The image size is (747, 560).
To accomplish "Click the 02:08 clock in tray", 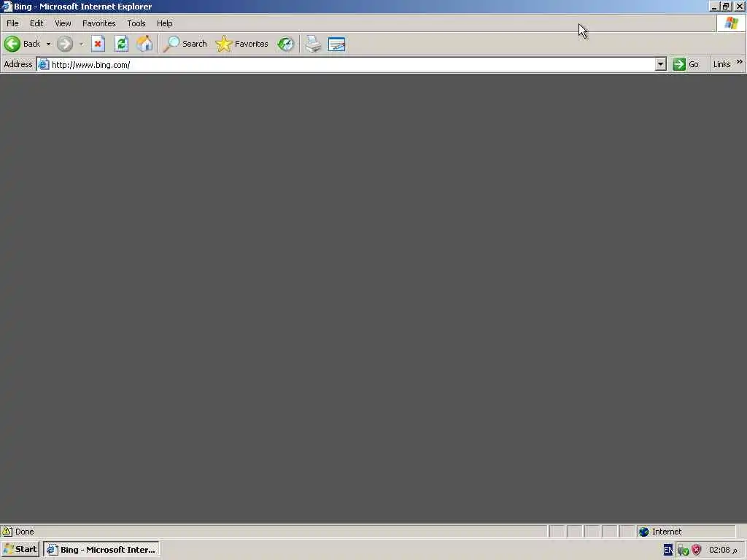I will [x=719, y=550].
